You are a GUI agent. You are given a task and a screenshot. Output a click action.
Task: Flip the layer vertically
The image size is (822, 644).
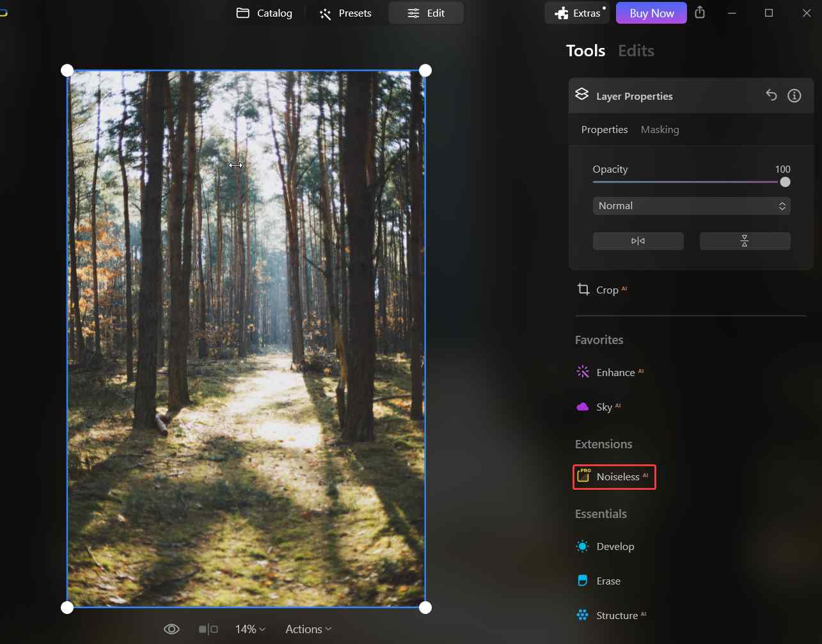click(745, 241)
